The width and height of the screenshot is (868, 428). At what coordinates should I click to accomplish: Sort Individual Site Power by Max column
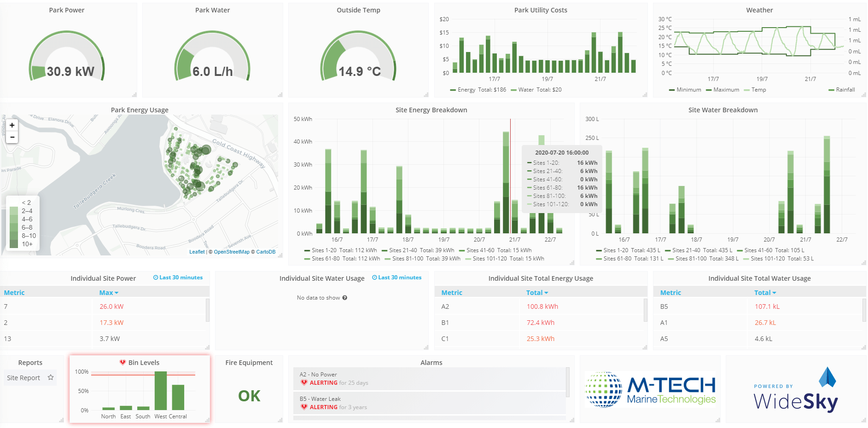point(109,293)
